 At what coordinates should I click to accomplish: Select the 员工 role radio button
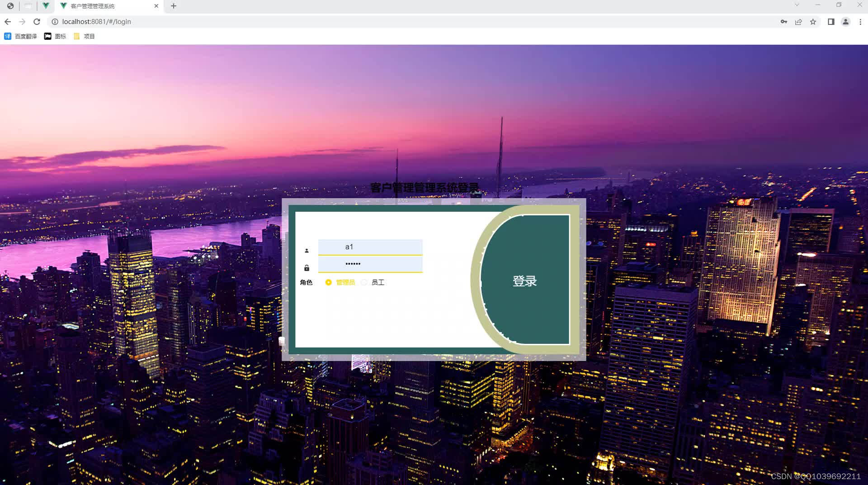pyautogui.click(x=364, y=282)
